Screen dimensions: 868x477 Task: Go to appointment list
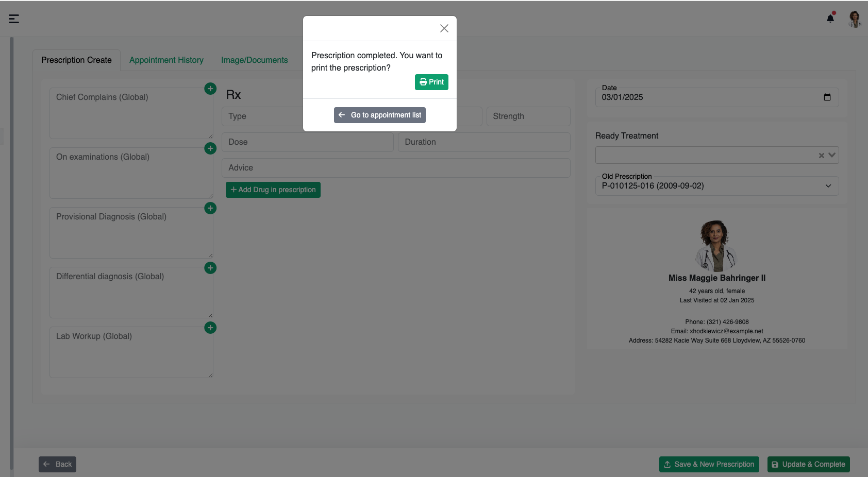click(x=380, y=115)
